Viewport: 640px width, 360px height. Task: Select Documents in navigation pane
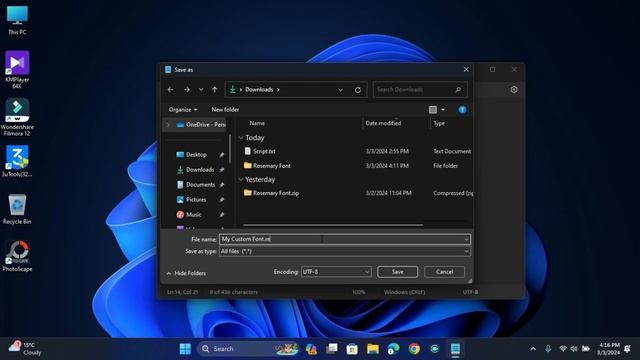200,185
